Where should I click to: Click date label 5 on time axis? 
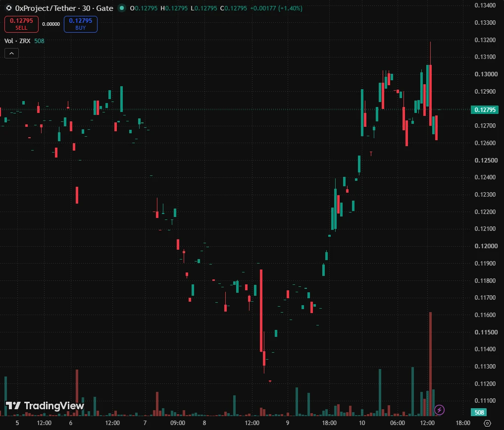coord(17,423)
